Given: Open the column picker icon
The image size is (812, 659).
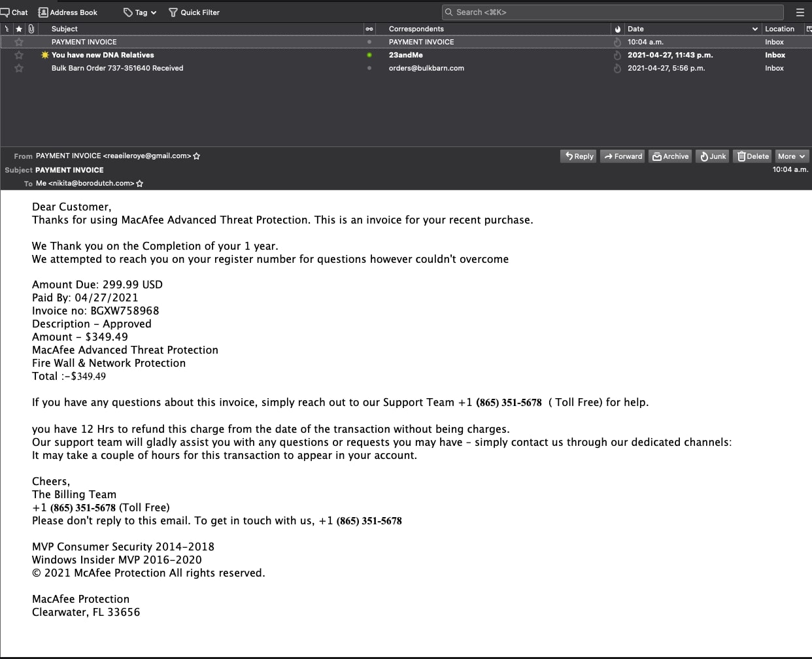Looking at the screenshot, I should tap(809, 29).
